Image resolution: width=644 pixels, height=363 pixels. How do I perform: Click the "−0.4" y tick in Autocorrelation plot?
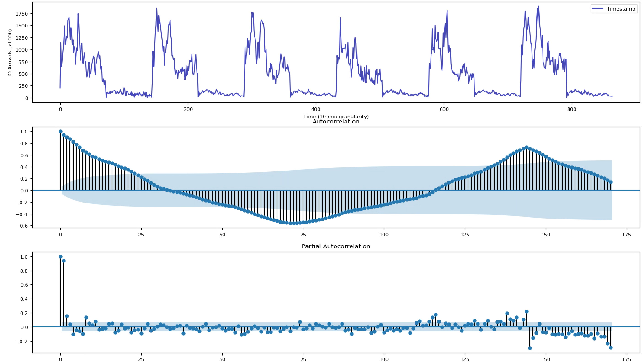pyautogui.click(x=21, y=214)
